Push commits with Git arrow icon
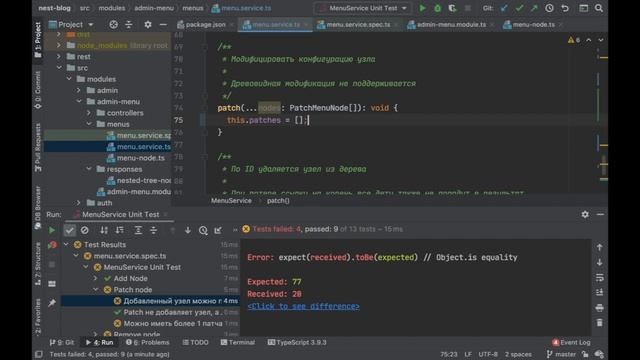Screen dimensions: 640x360 pyautogui.click(x=534, y=8)
